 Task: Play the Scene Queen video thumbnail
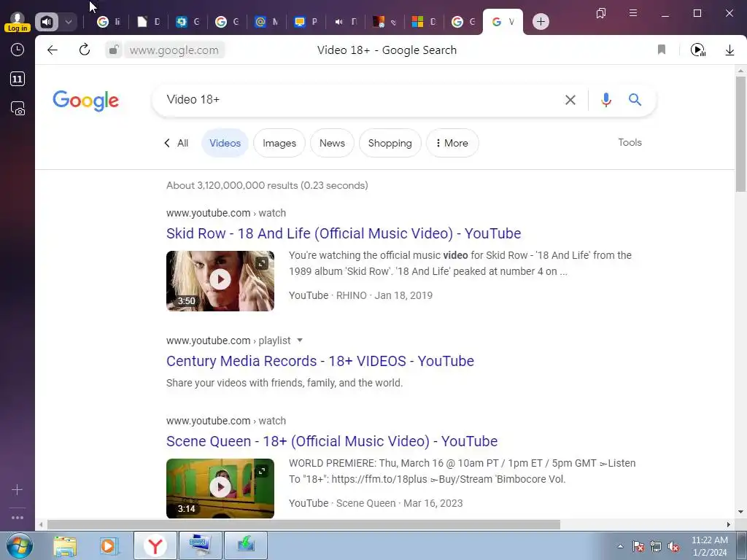[220, 488]
